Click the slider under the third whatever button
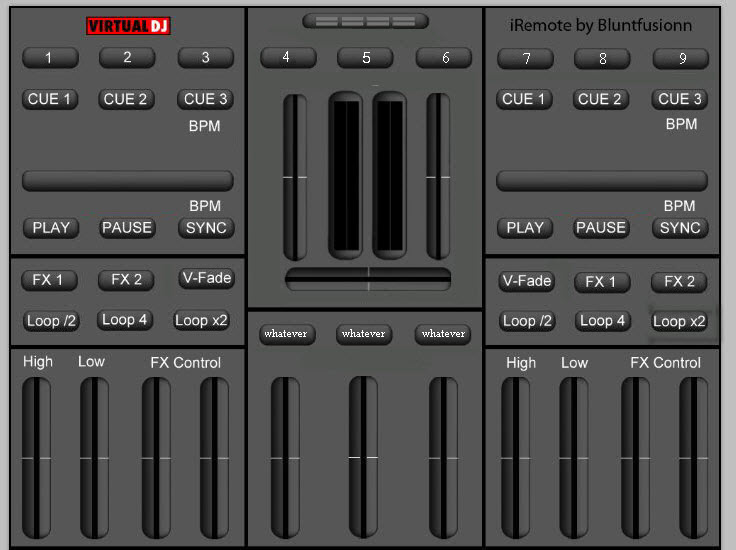Screen dimensions: 736x550 (x=443, y=458)
